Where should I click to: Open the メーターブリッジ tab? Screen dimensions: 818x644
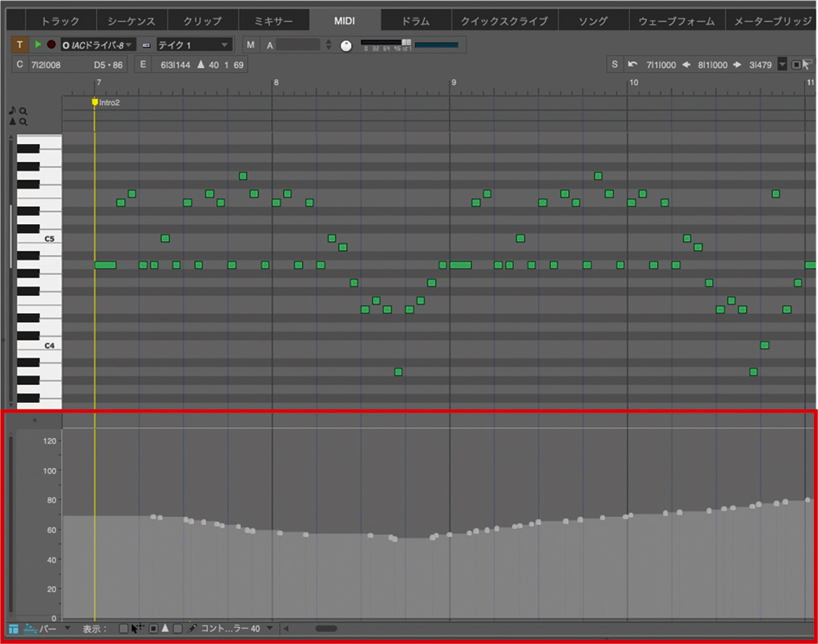(773, 21)
